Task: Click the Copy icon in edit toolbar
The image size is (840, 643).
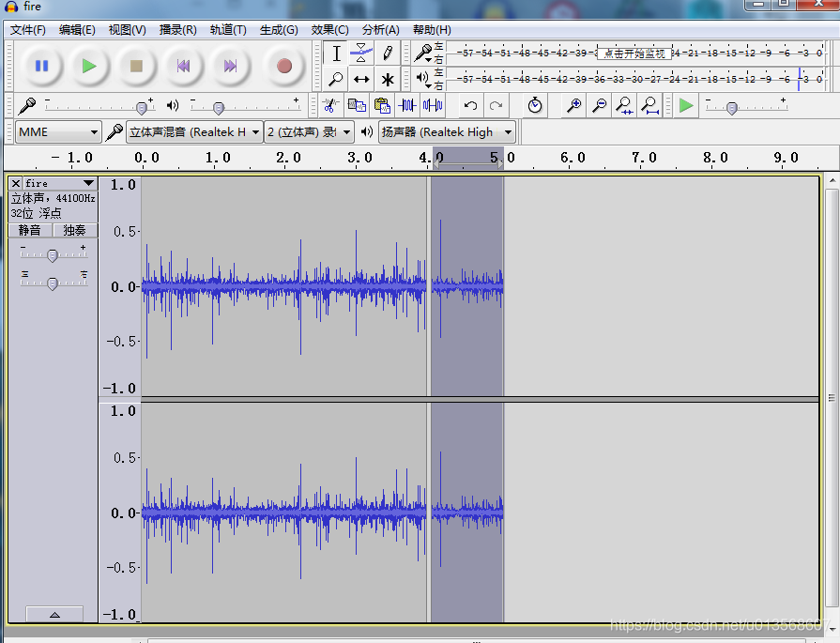Action: 357,105
